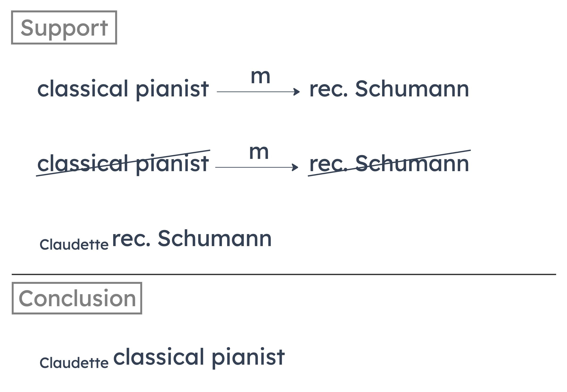The height and width of the screenshot is (392, 567).
Task: Click the 'm' above the second arrow
Action: [259, 152]
